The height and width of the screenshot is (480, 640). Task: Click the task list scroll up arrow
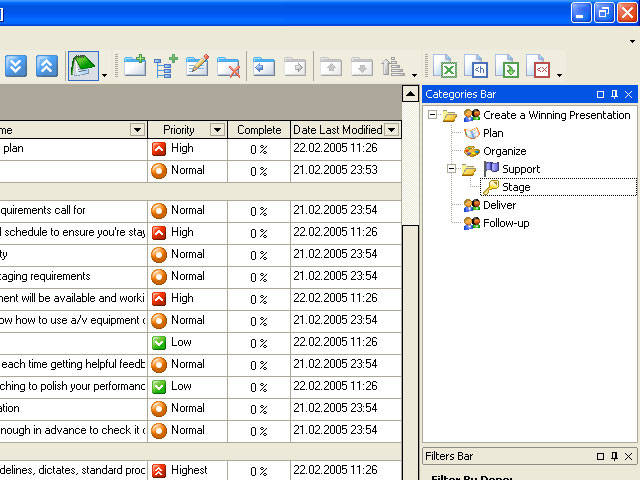pos(410,94)
